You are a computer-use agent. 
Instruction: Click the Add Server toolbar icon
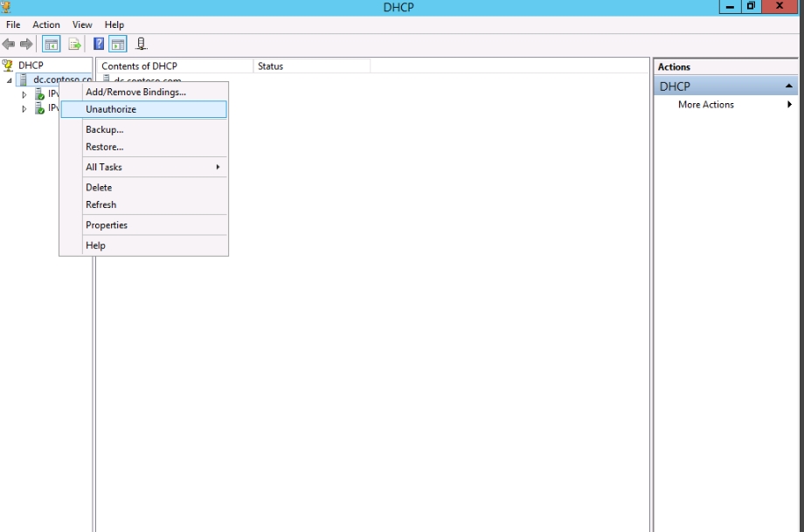[x=142, y=45]
